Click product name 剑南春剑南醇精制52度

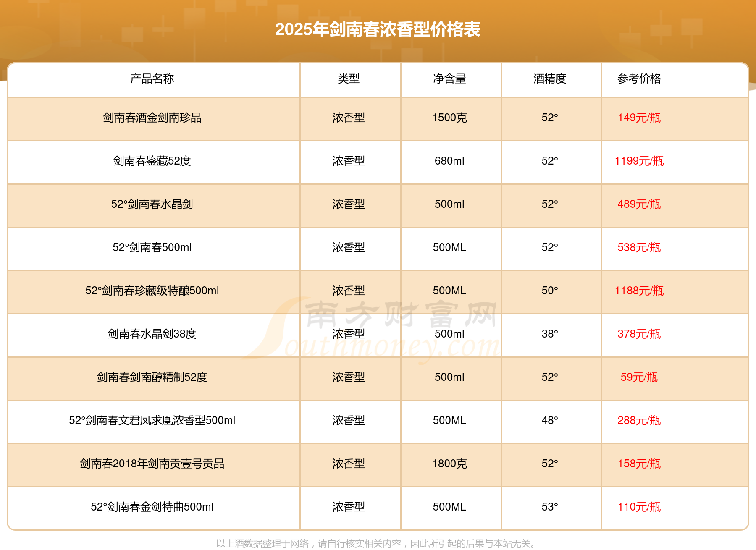[x=152, y=377]
